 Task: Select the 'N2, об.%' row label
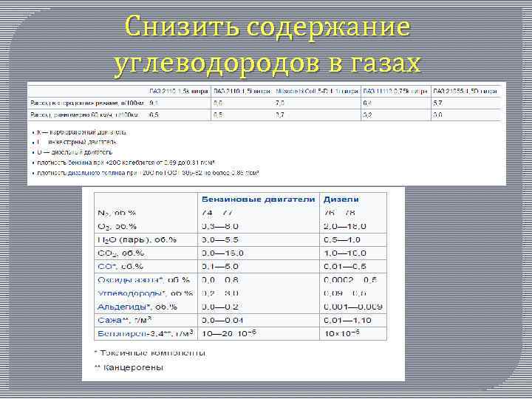(x=117, y=213)
